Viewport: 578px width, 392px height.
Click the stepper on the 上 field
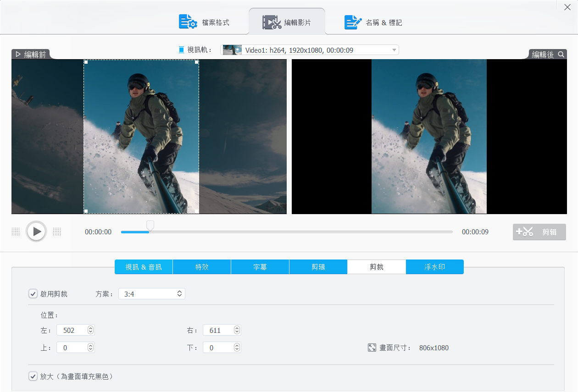pyautogui.click(x=91, y=348)
